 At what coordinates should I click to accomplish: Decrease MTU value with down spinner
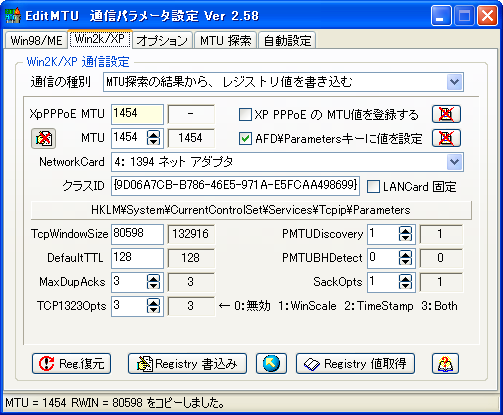[153, 142]
